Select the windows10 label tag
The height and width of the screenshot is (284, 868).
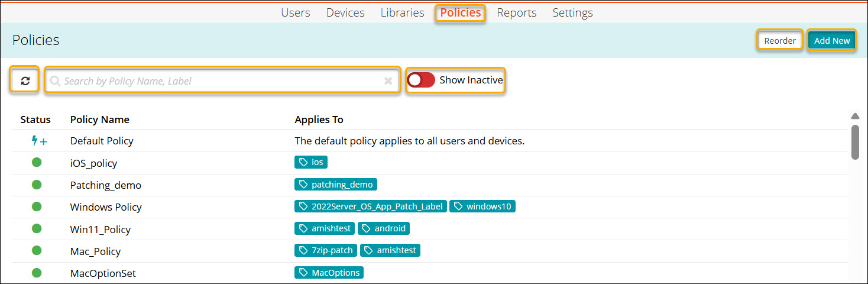click(482, 206)
